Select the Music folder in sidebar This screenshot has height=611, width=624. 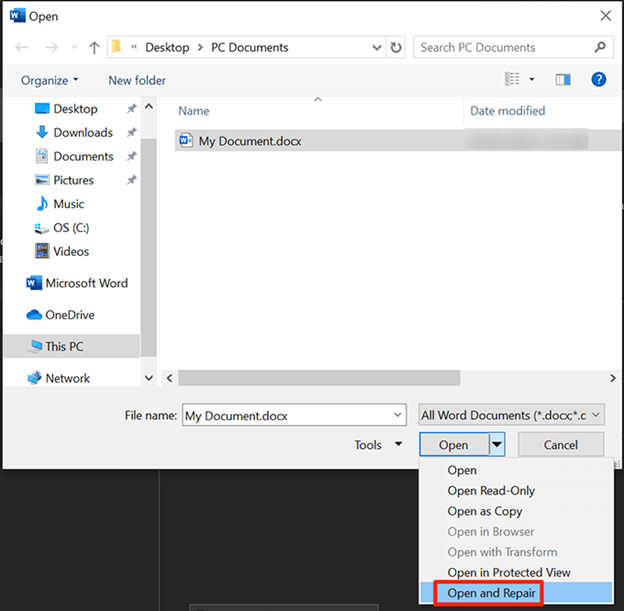click(x=68, y=204)
